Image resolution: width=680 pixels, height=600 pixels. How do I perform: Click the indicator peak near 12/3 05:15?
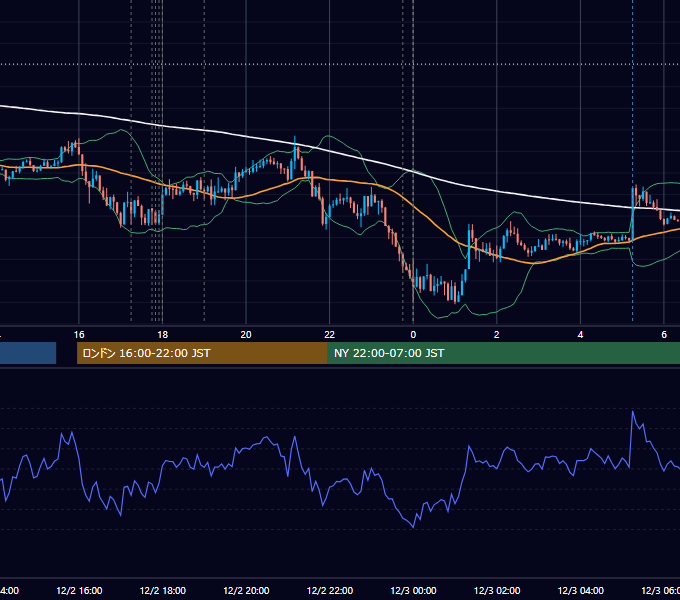tap(633, 411)
